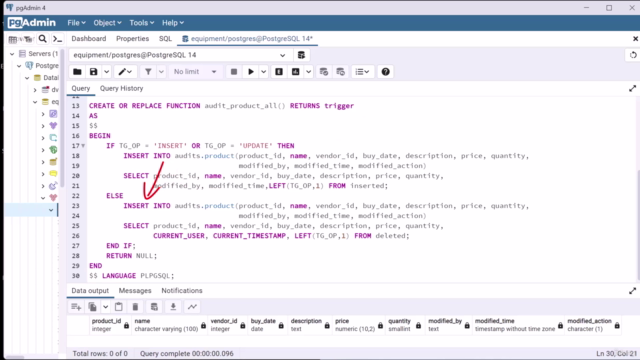This screenshot has height=360, width=640.
Task: Execute the query with play button
Action: pyautogui.click(x=251, y=72)
